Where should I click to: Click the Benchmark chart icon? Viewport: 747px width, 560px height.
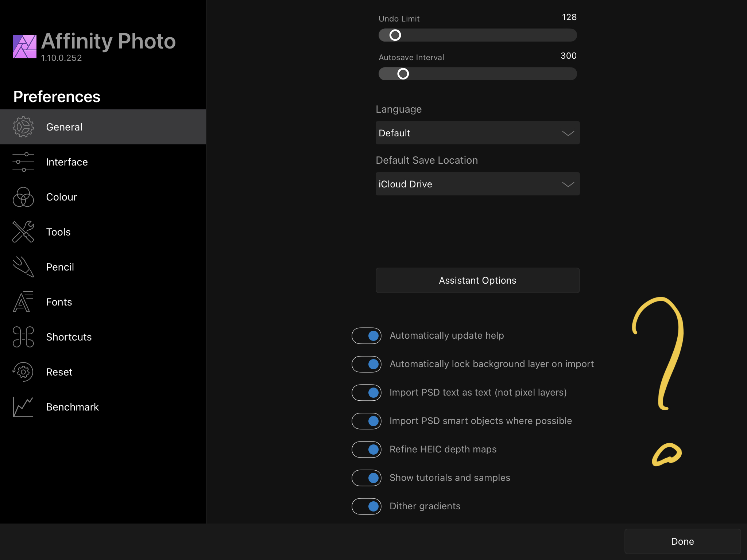pos(23,407)
